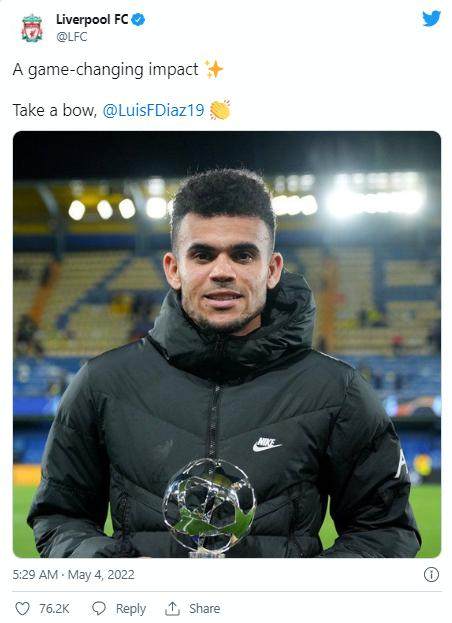The height and width of the screenshot is (623, 452).
Task: Click the tweet text 'A game-changing impact'
Action: tap(105, 70)
